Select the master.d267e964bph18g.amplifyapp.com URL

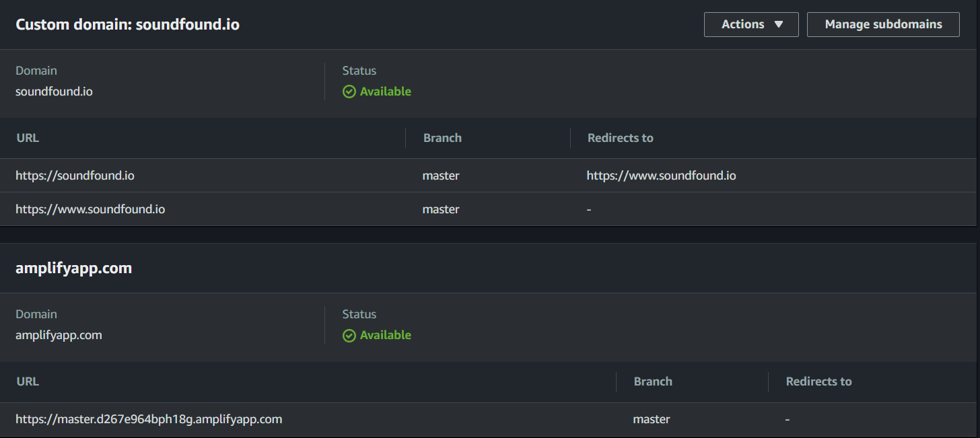click(149, 419)
